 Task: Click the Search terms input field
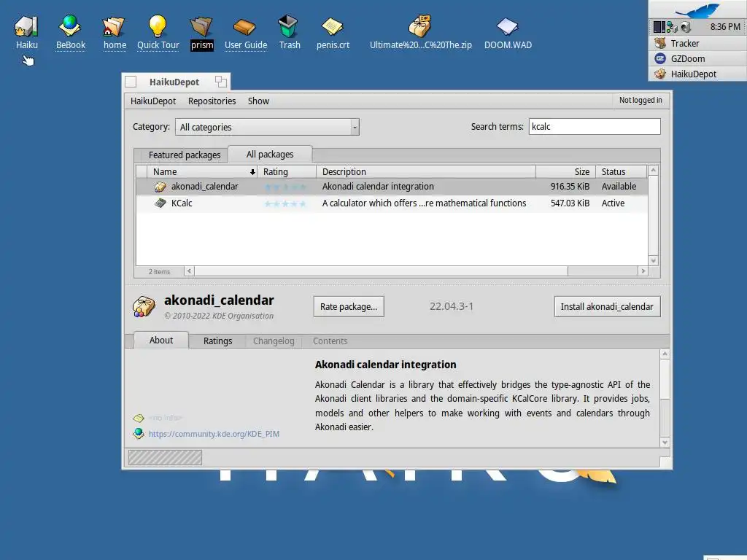(595, 127)
